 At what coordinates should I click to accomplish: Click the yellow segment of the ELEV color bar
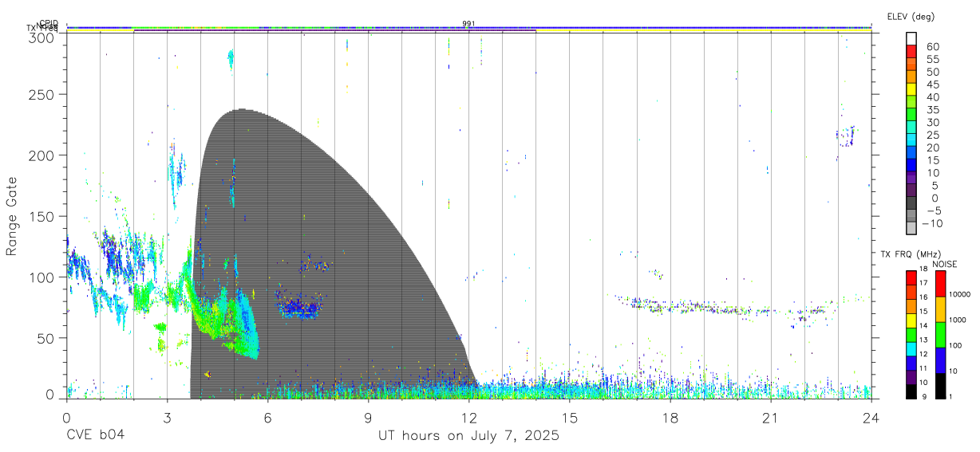coord(912,88)
